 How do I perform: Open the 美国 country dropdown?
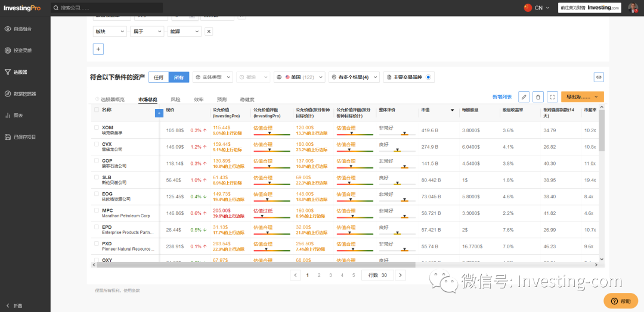tap(299, 77)
